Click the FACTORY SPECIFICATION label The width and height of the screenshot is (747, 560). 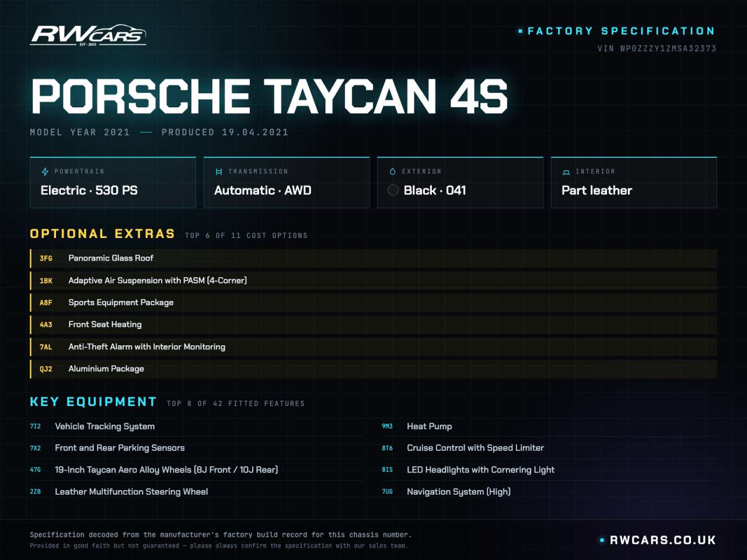pyautogui.click(x=621, y=31)
